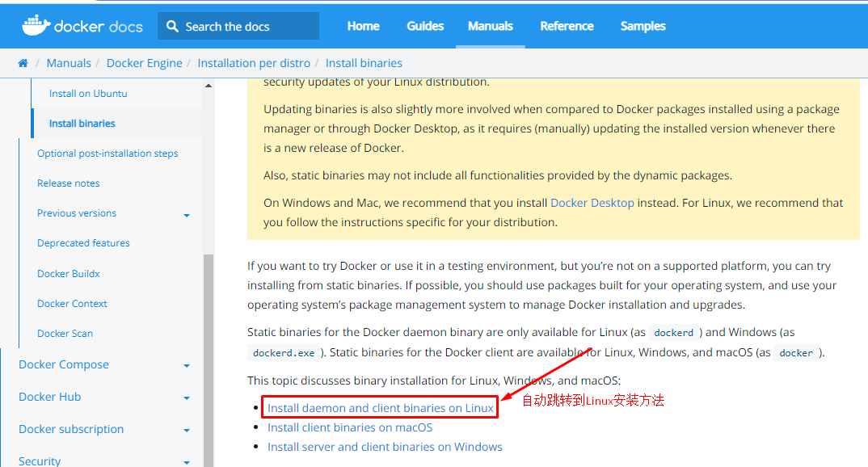
Task: Select Docker Context in the sidebar
Action: [x=71, y=303]
